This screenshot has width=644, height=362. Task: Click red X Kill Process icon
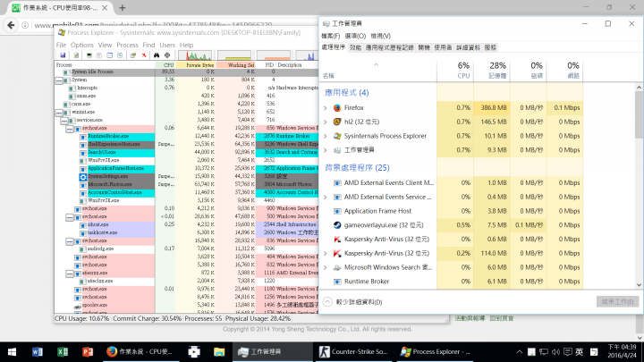click(144, 55)
